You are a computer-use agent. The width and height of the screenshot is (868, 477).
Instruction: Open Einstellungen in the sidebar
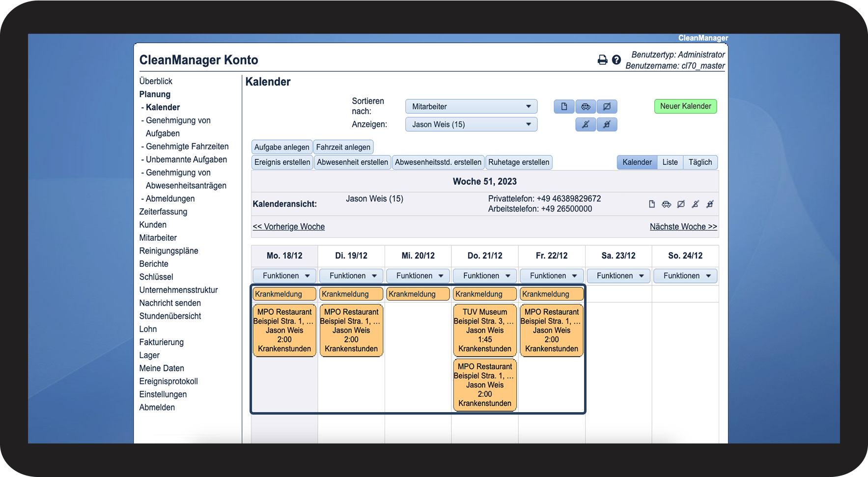163,394
